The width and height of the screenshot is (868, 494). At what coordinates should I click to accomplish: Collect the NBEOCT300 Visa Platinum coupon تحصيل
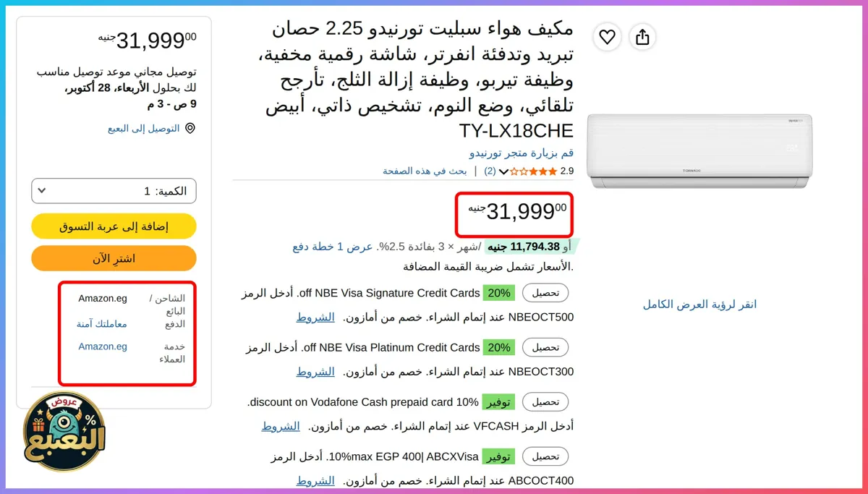pyautogui.click(x=545, y=347)
